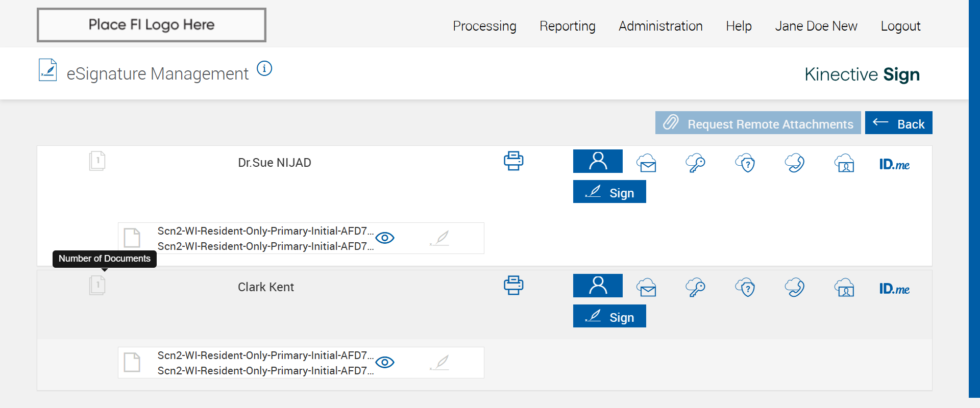
Task: Select in-person signer icon for Clark Kent
Action: point(598,286)
